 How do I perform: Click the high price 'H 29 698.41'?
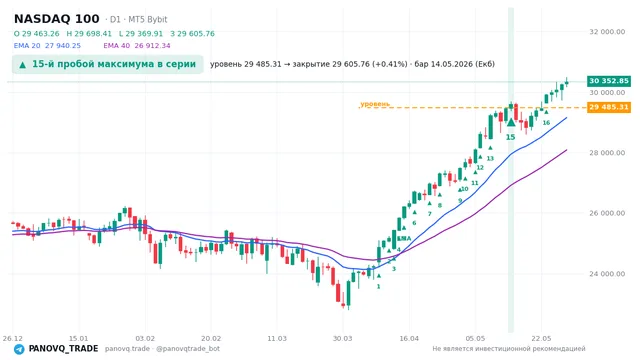[89, 33]
